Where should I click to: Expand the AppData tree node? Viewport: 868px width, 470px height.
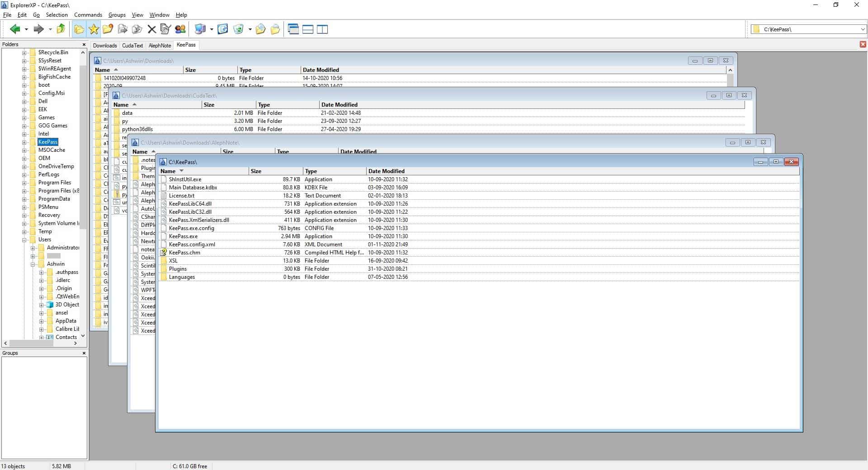(41, 321)
